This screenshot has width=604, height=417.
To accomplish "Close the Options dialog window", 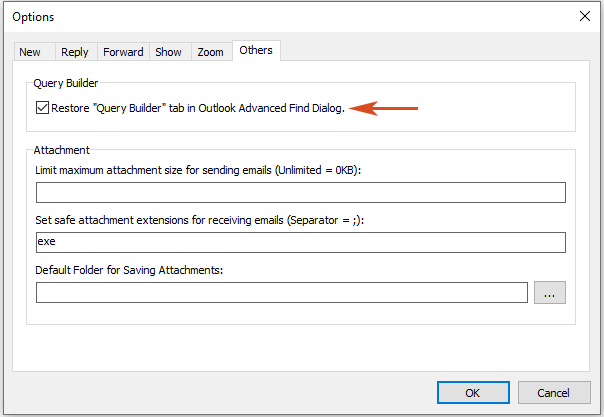I will point(585,16).
